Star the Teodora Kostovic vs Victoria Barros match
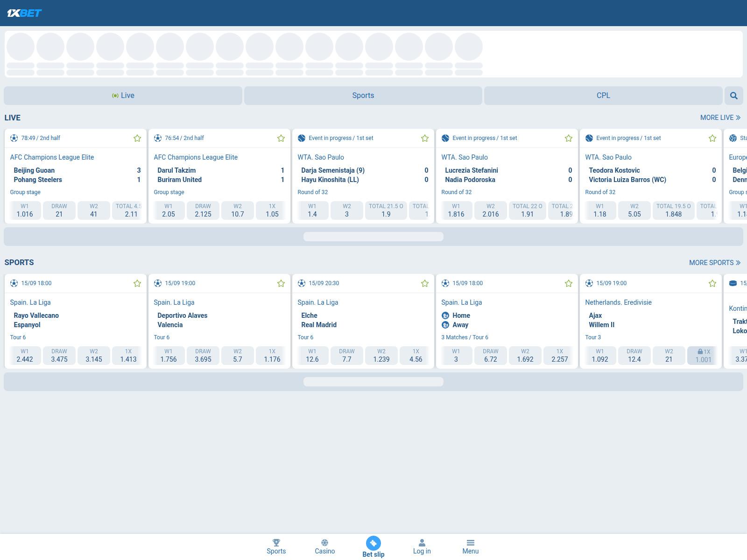Image resolution: width=747 pixels, height=560 pixels. 712,138
